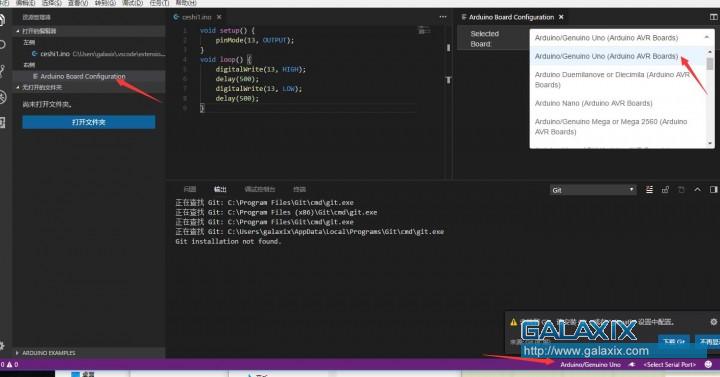Screen dimensions: 720x377
Task: Open the Git output channel dropdown
Action: (593, 190)
